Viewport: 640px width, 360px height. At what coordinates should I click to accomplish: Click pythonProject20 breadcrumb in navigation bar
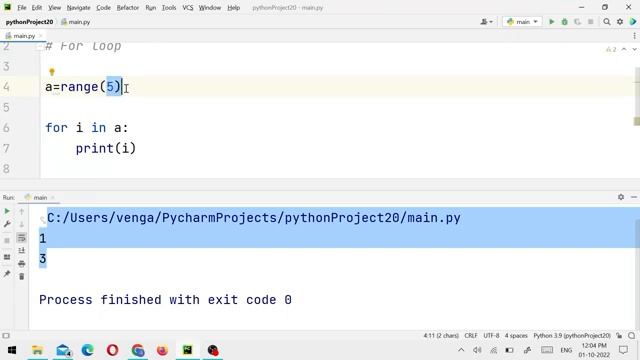(x=29, y=22)
